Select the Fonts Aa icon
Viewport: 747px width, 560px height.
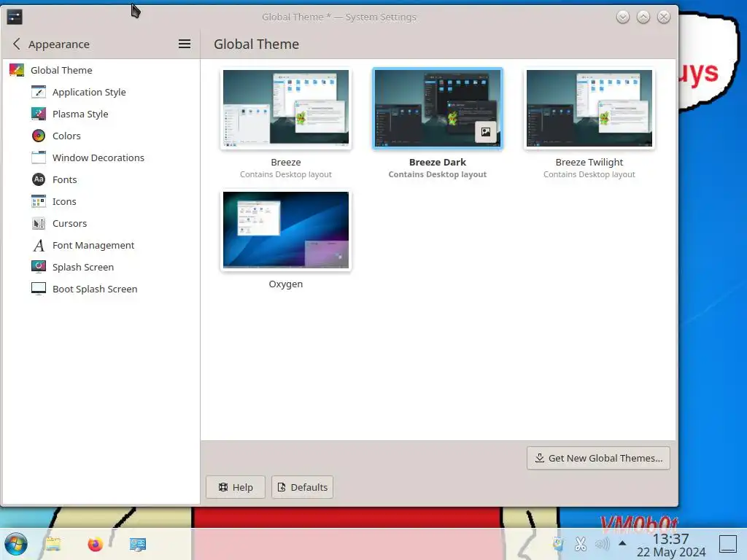(x=39, y=179)
